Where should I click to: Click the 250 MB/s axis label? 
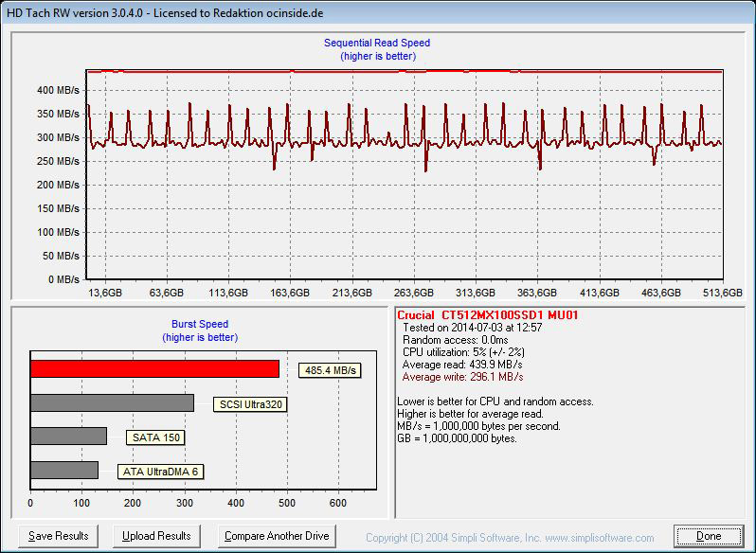point(59,161)
